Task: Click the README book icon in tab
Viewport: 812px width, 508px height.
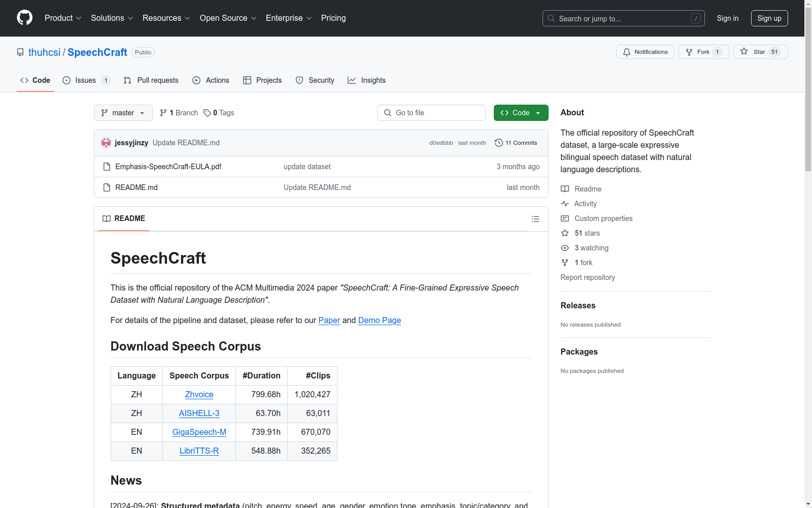Action: click(107, 218)
